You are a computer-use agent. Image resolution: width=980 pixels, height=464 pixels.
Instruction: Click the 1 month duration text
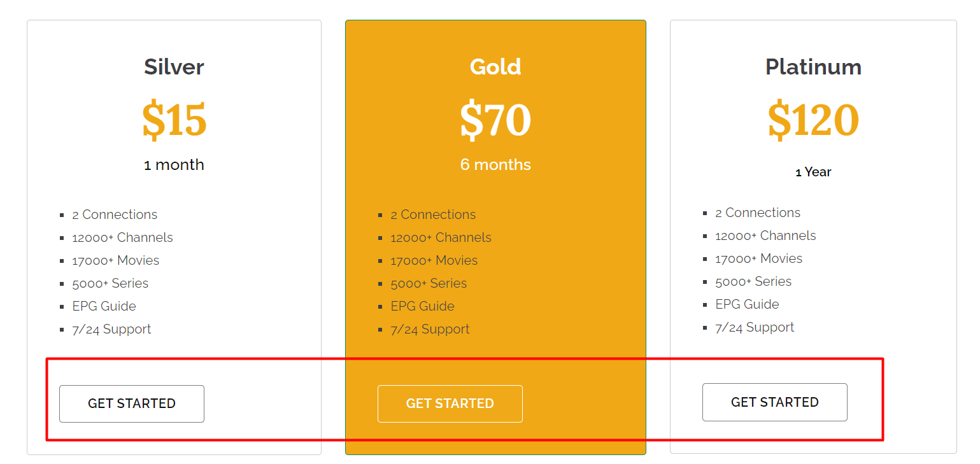174,164
